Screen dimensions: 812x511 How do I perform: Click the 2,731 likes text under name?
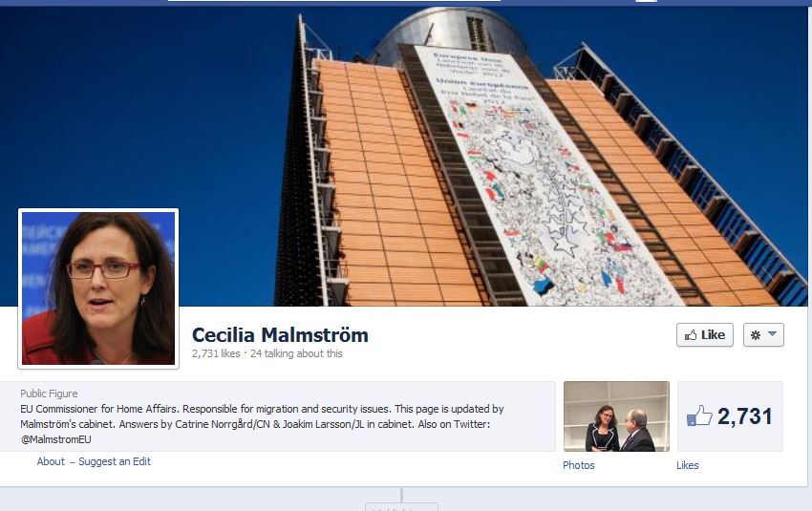coord(216,353)
